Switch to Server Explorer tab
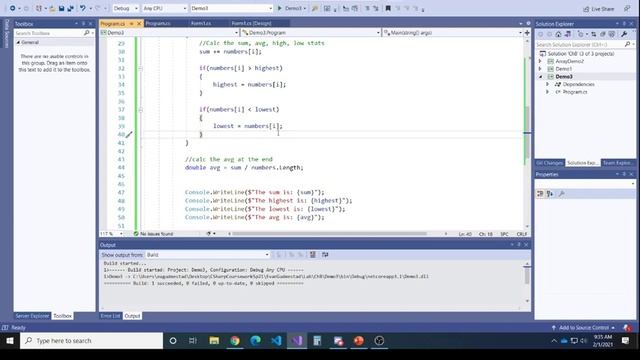 pyautogui.click(x=32, y=316)
